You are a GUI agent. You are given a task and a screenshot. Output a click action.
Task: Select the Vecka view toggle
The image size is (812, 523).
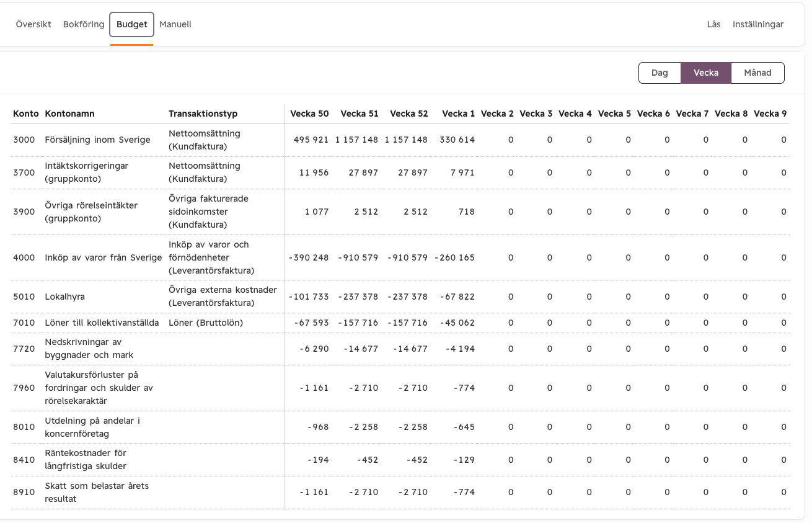click(706, 73)
